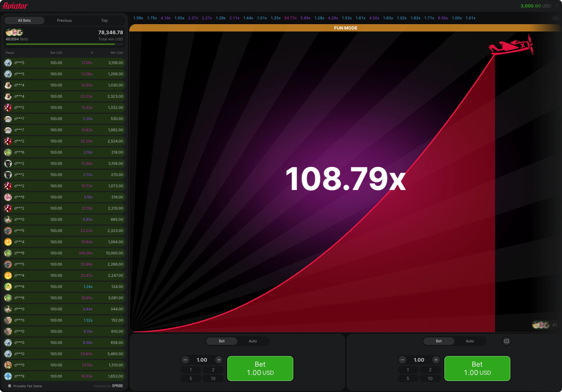Image resolution: width=562 pixels, height=392 pixels.
Task: Increase right panel bet with plus icon
Action: [436, 360]
